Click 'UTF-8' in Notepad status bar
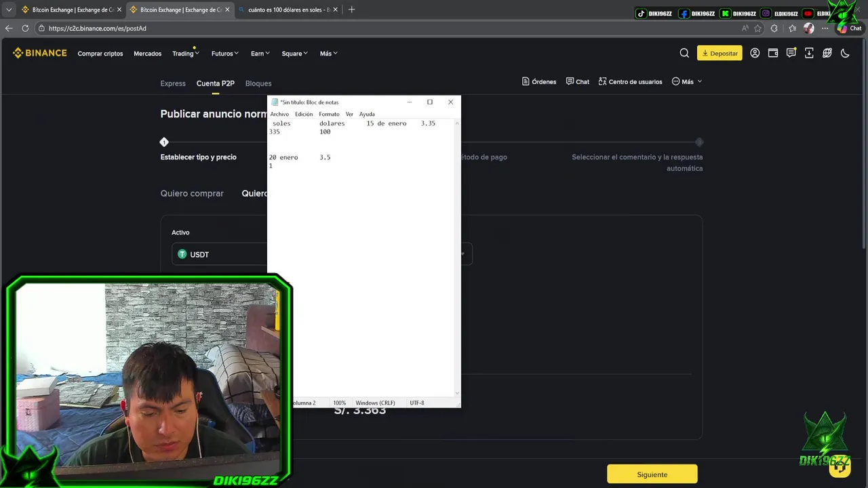 click(x=417, y=403)
